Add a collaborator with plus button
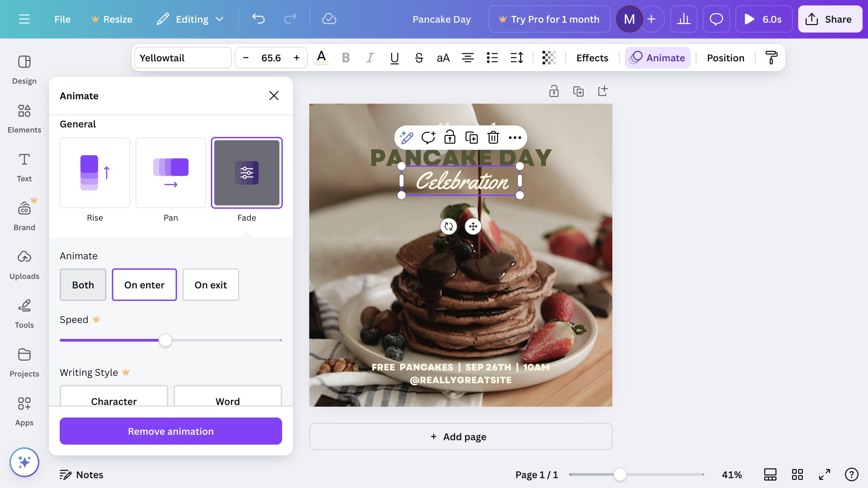This screenshot has height=488, width=868. point(651,19)
